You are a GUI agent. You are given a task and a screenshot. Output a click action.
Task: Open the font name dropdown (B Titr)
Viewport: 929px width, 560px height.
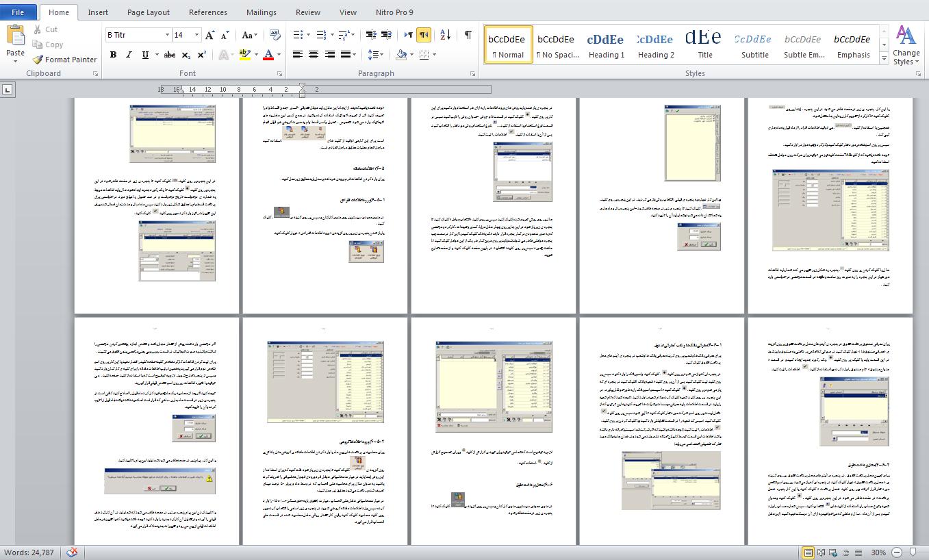(167, 35)
